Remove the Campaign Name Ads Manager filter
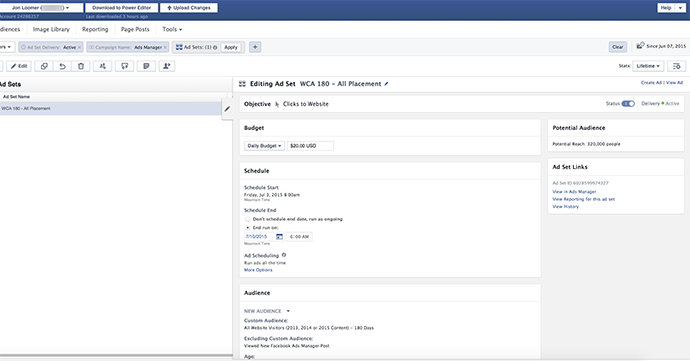Image resolution: width=690 pixels, height=361 pixels. [165, 48]
